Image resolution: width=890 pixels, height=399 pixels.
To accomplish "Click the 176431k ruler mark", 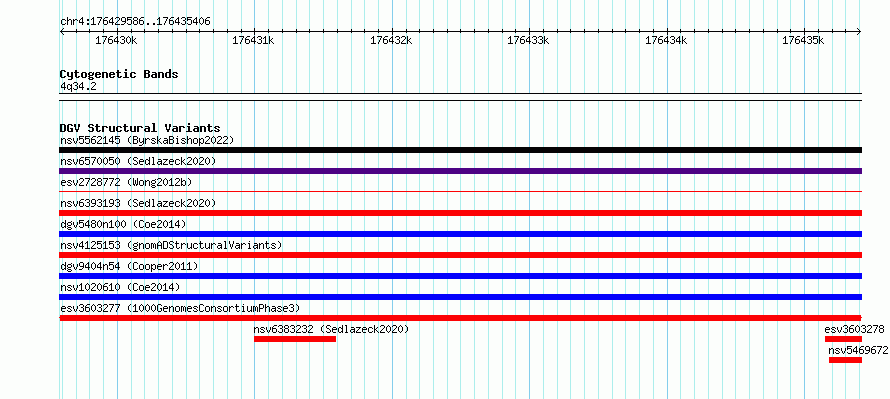I will pyautogui.click(x=253, y=40).
